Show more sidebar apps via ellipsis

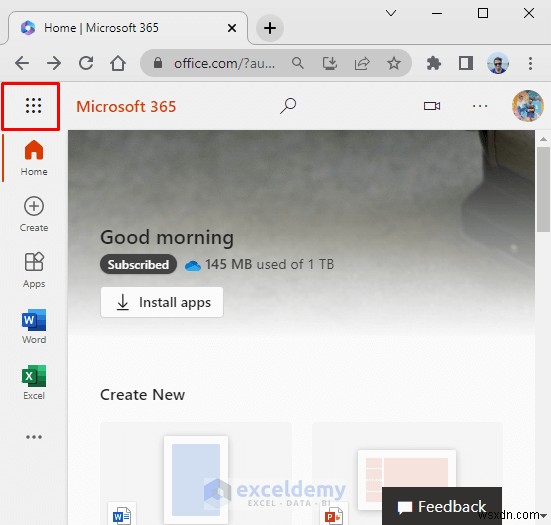[x=34, y=437]
